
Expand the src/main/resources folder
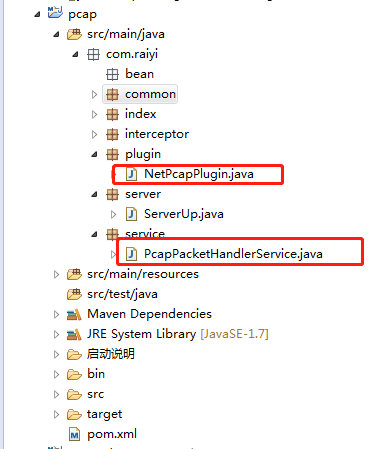click(x=56, y=274)
